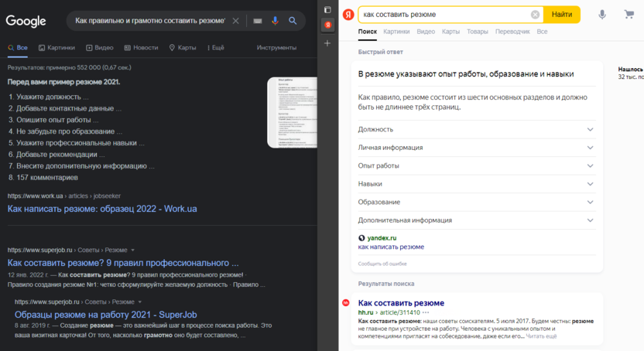Open 'Образцы резюме на работу 2021 - SuperJob'
Screen dimensions: 644x351
[106, 315]
